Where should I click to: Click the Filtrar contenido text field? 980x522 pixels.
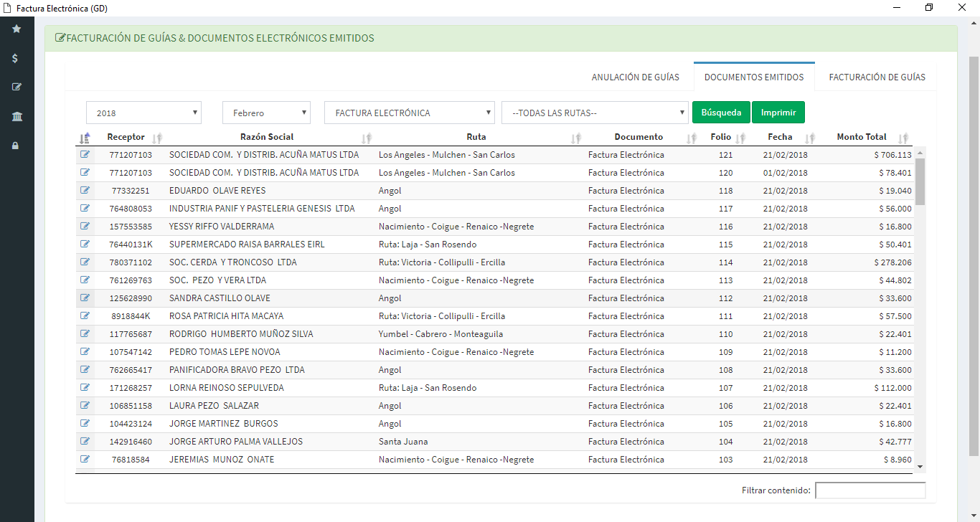[x=870, y=490]
